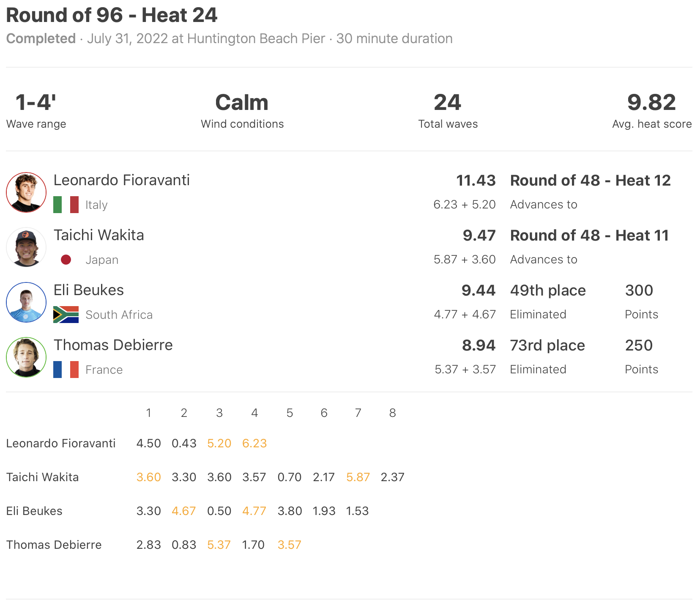Click Eli Beukes' name beside his photo

click(x=89, y=290)
